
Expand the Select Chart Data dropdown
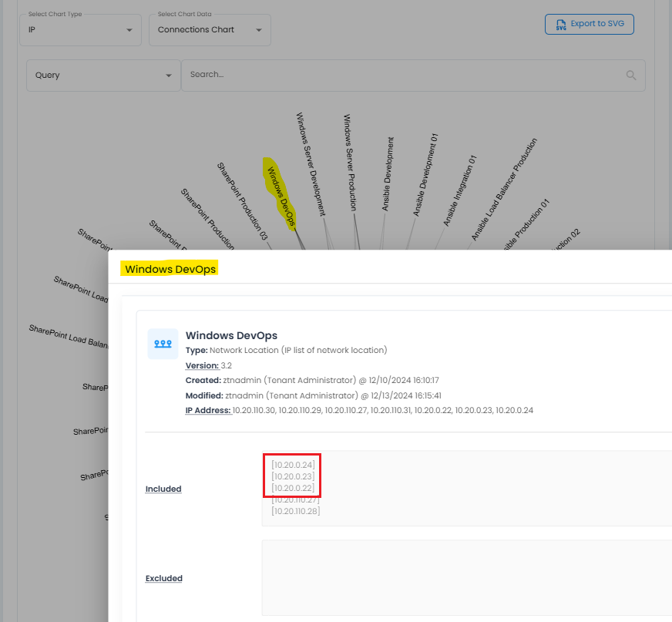click(x=210, y=30)
